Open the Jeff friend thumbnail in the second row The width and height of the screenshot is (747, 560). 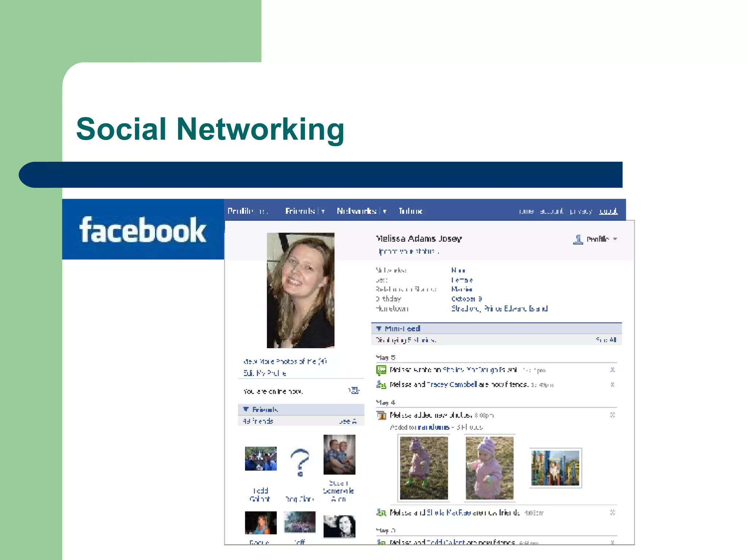[300, 522]
